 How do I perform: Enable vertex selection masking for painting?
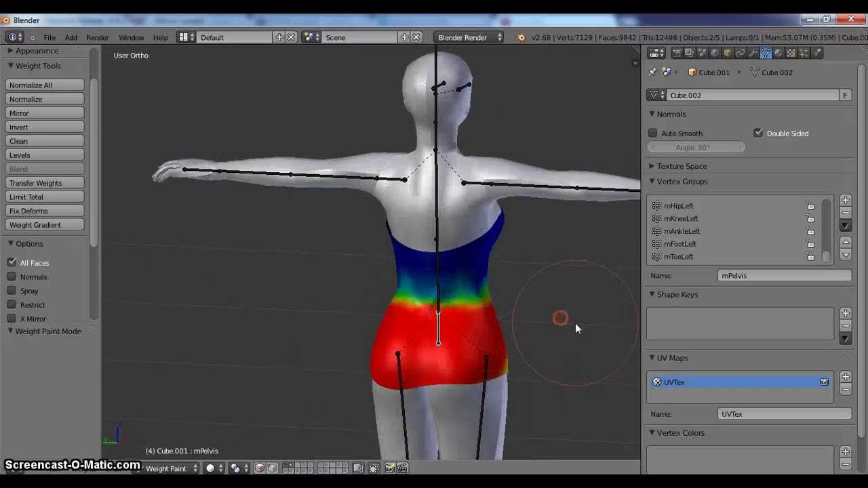pos(273,468)
